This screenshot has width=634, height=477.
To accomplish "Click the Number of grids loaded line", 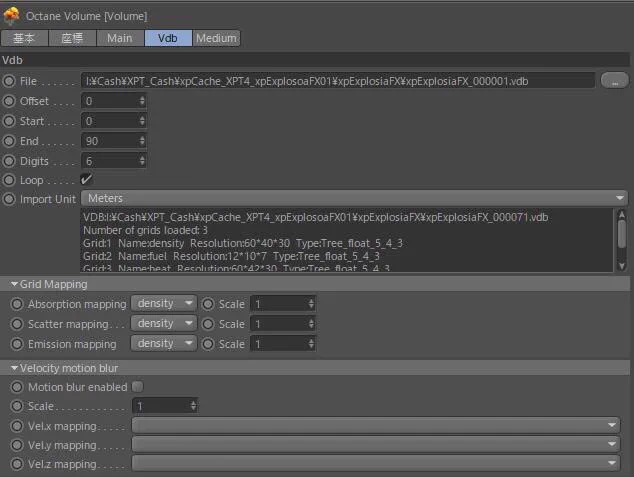I will 145,230.
